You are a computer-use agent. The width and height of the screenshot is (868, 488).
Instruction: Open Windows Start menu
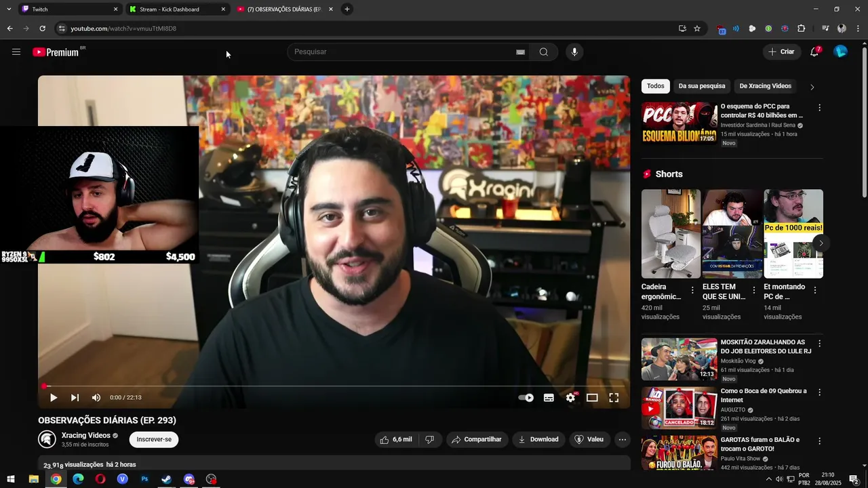pyautogui.click(x=11, y=479)
